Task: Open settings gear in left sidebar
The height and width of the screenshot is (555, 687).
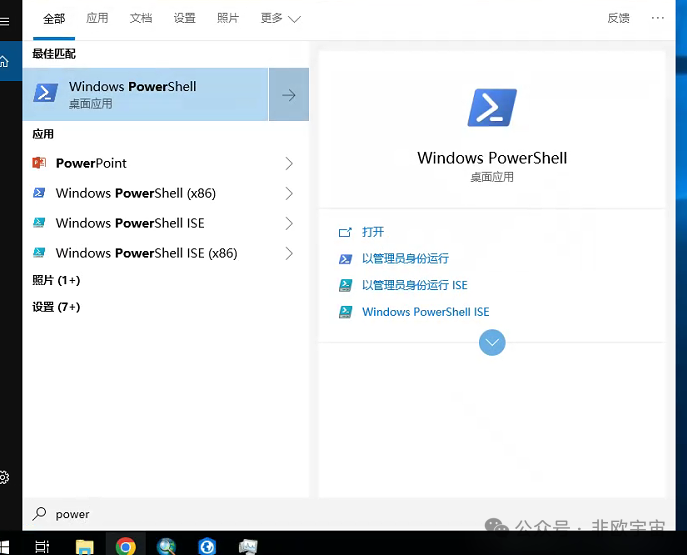Action: (4, 477)
